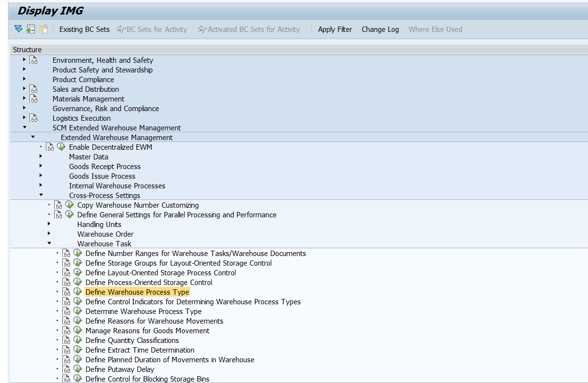The image size is (588, 383).
Task: Expand the Warehouse Order node
Action: pyautogui.click(x=49, y=234)
